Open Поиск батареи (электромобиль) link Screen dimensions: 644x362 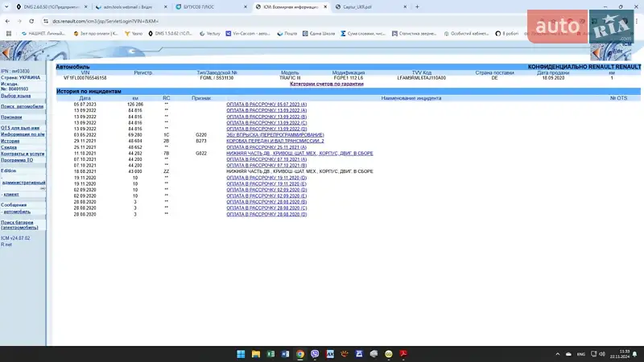[19, 224]
